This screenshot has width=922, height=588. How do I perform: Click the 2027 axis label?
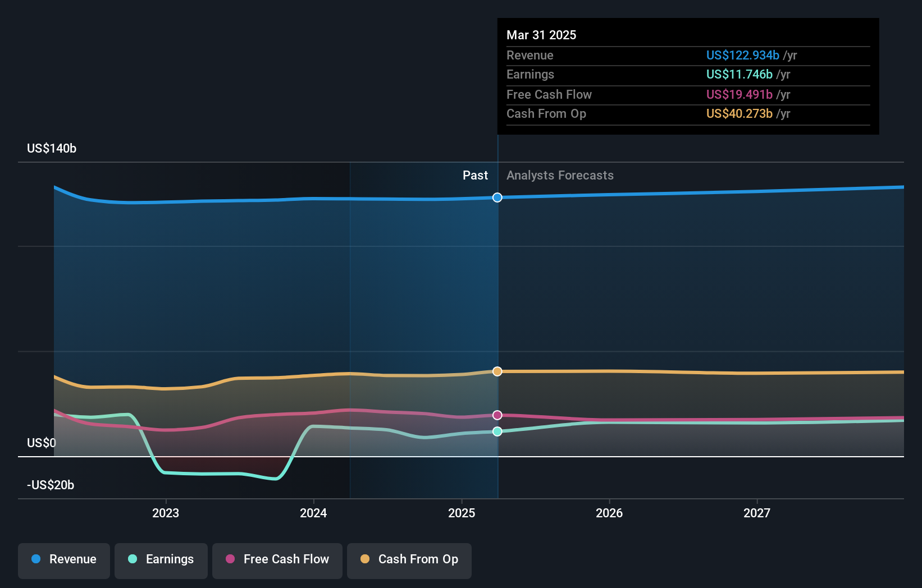(757, 513)
